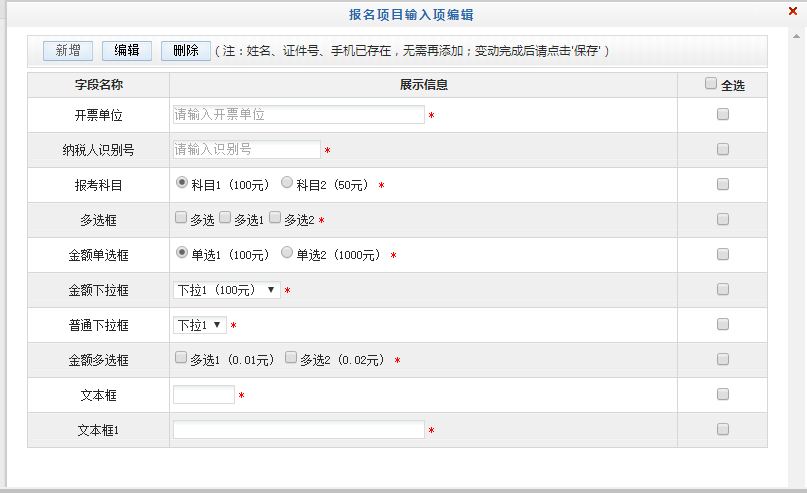The height and width of the screenshot is (493, 807).
Task: Tick the 多选1 checkbox in 多选框 row
Action: pyautogui.click(x=226, y=217)
